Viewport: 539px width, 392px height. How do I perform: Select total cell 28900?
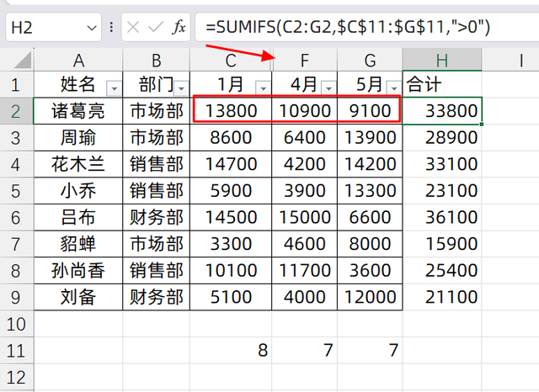click(442, 137)
